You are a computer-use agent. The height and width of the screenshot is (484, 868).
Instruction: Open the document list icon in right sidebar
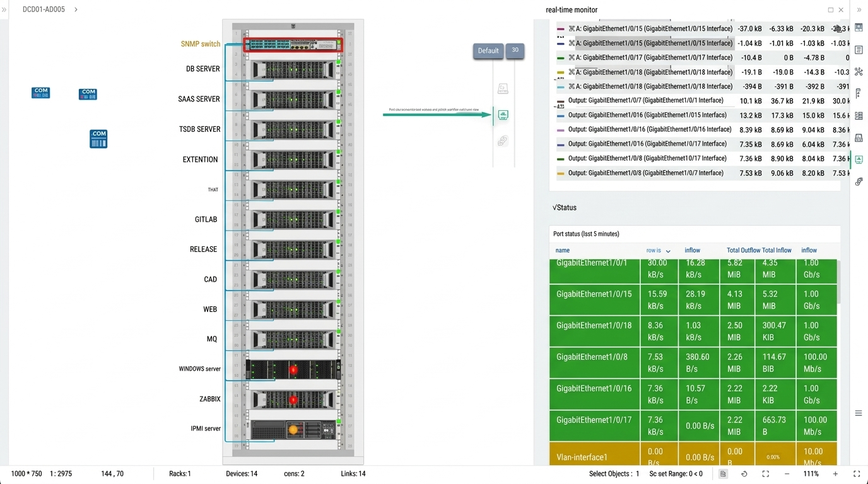coord(859,50)
